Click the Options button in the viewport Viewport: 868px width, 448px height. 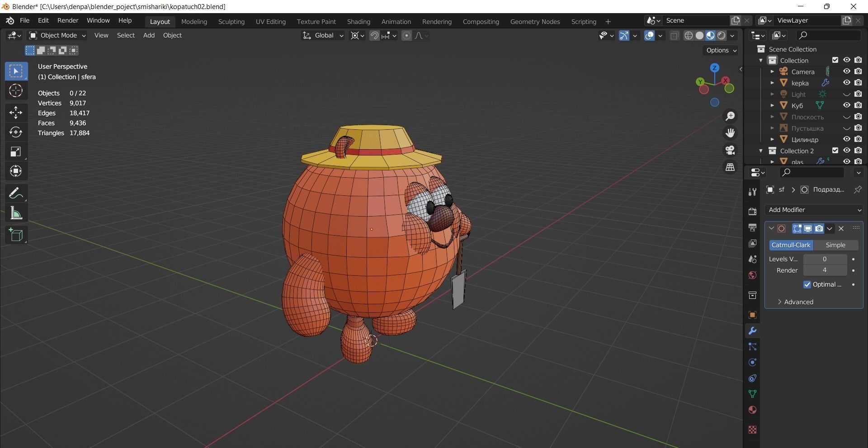tap(720, 50)
